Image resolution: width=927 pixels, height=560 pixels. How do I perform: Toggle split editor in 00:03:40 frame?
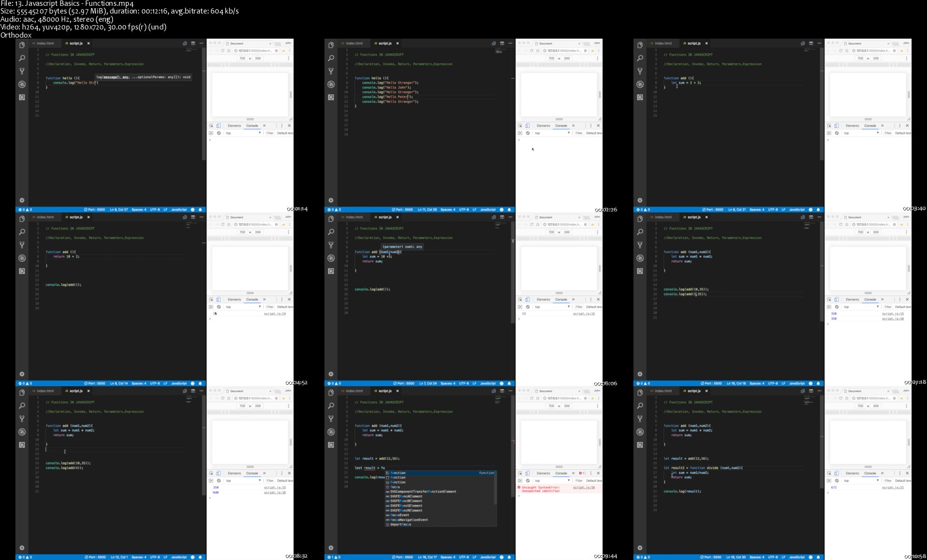click(811, 43)
